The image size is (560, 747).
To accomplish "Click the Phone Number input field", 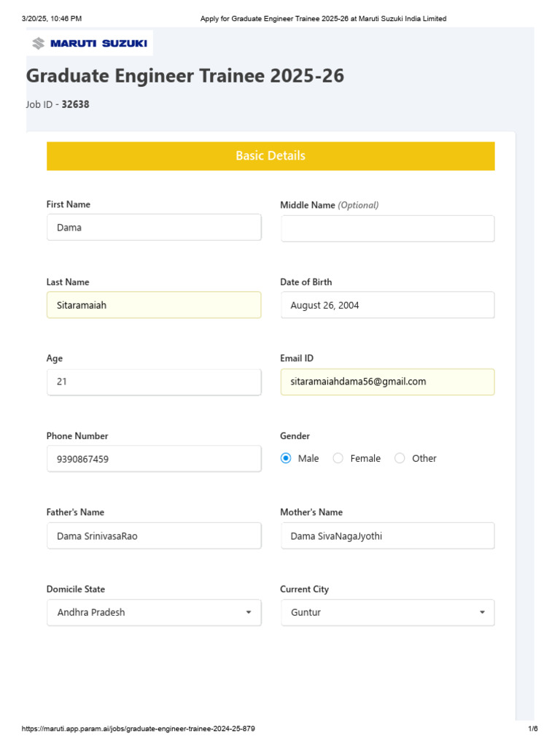I will [153, 459].
